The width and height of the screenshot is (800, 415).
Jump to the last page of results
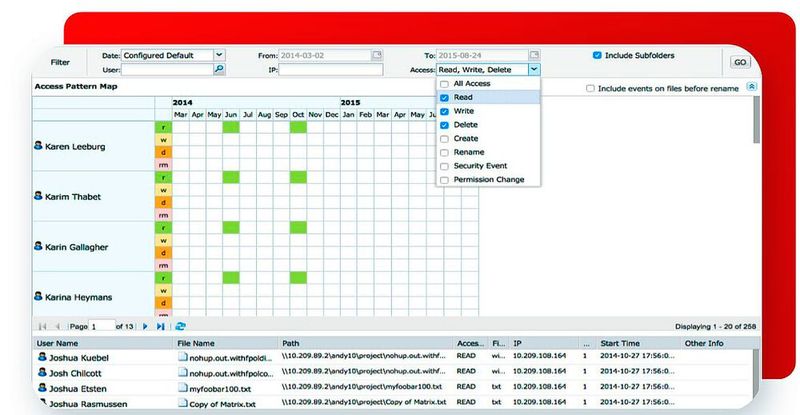pyautogui.click(x=161, y=326)
